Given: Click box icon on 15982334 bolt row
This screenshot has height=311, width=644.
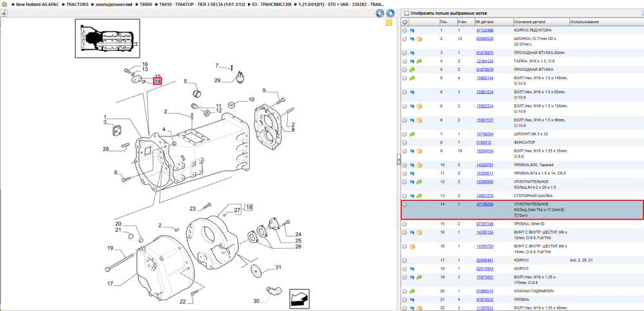Looking at the screenshot, I should 419,106.
